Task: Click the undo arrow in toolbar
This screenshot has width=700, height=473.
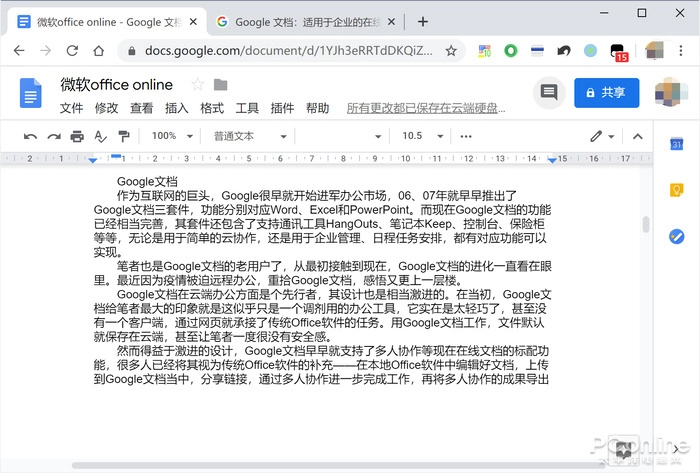Action: click(30, 136)
